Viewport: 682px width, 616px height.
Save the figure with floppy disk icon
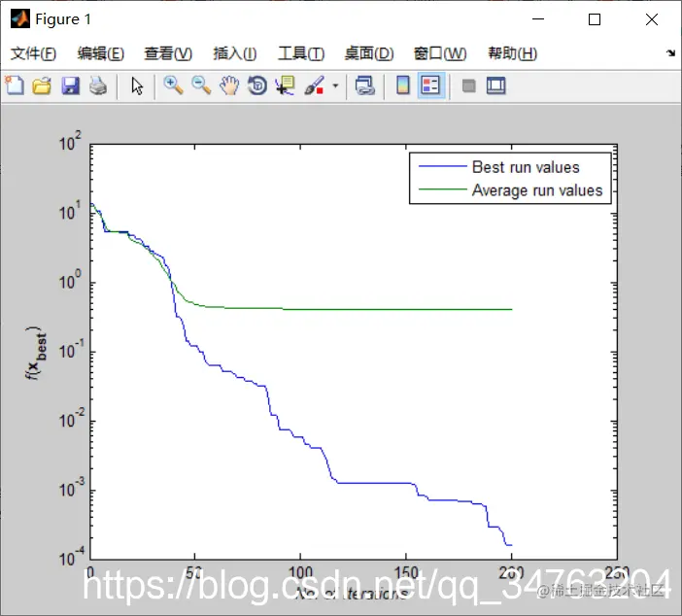[70, 86]
